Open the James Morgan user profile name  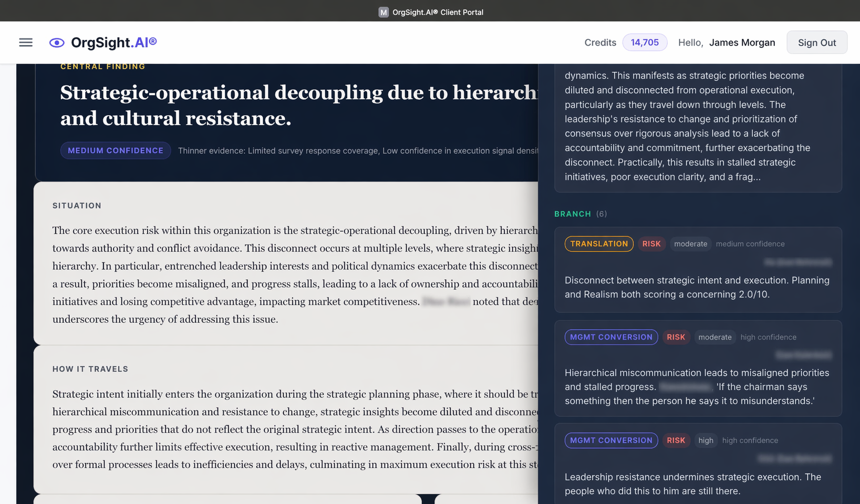(x=742, y=43)
